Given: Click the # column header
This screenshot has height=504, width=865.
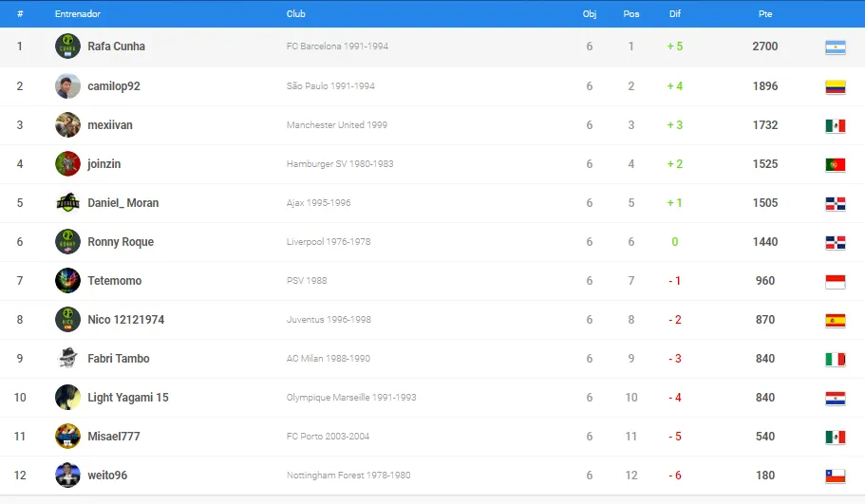Looking at the screenshot, I should (x=20, y=14).
